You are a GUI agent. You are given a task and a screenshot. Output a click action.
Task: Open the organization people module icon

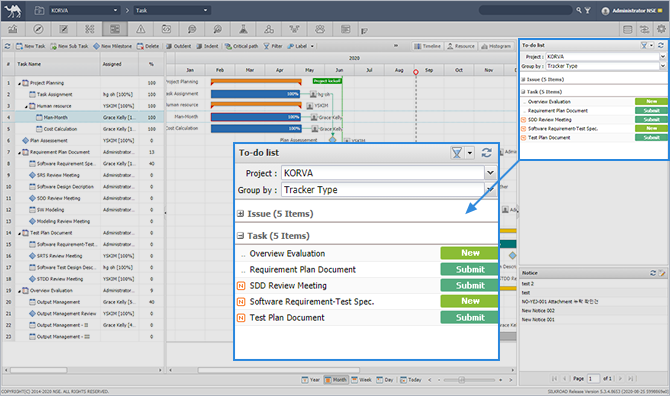(x=269, y=29)
